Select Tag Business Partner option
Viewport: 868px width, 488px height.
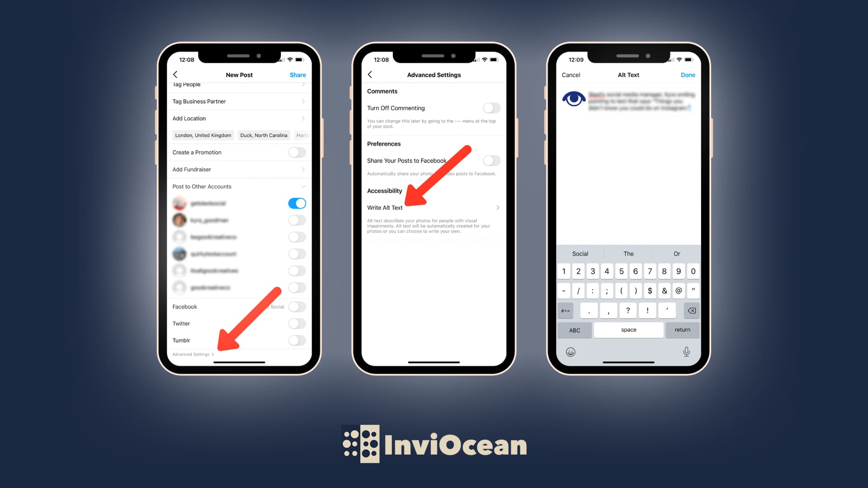pos(238,101)
